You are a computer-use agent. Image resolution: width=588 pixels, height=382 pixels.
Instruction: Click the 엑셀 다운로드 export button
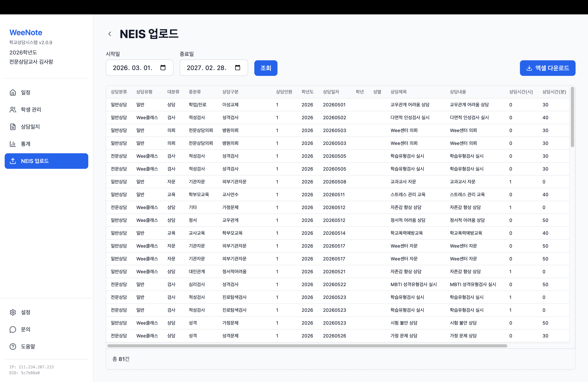(548, 68)
